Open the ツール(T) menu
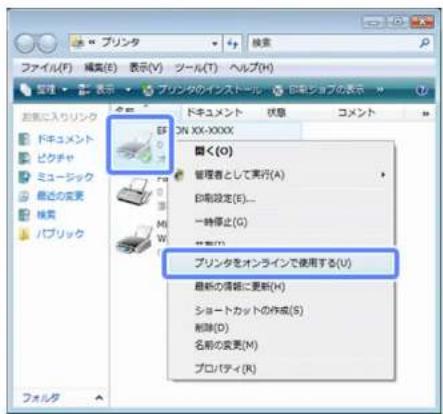The width and height of the screenshot is (443, 414). click(x=196, y=68)
